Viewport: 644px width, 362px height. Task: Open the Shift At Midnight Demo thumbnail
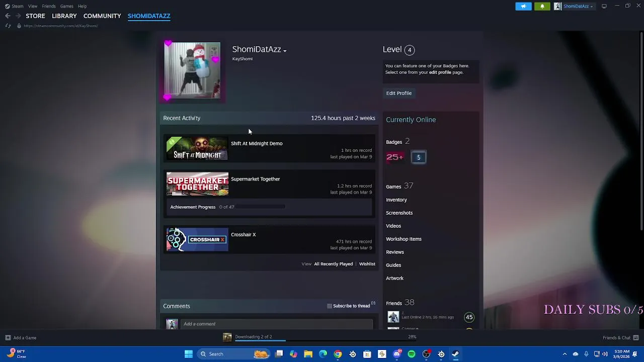tap(197, 148)
